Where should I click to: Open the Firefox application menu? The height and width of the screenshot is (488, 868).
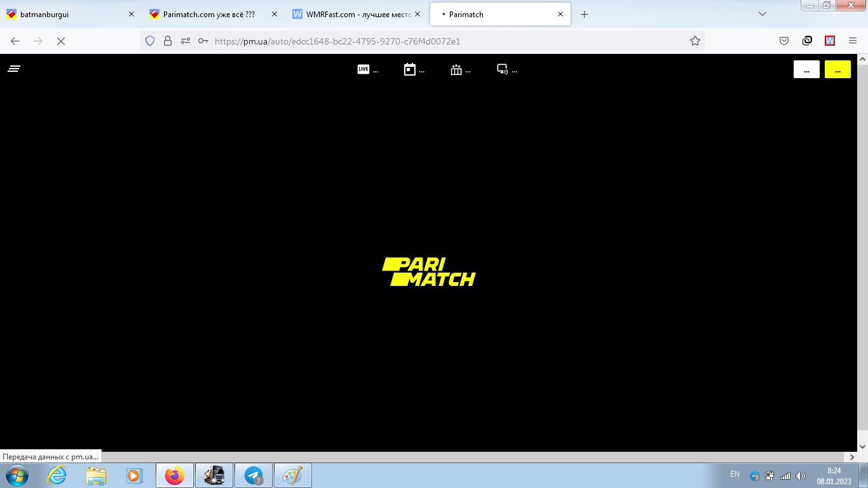tap(853, 41)
